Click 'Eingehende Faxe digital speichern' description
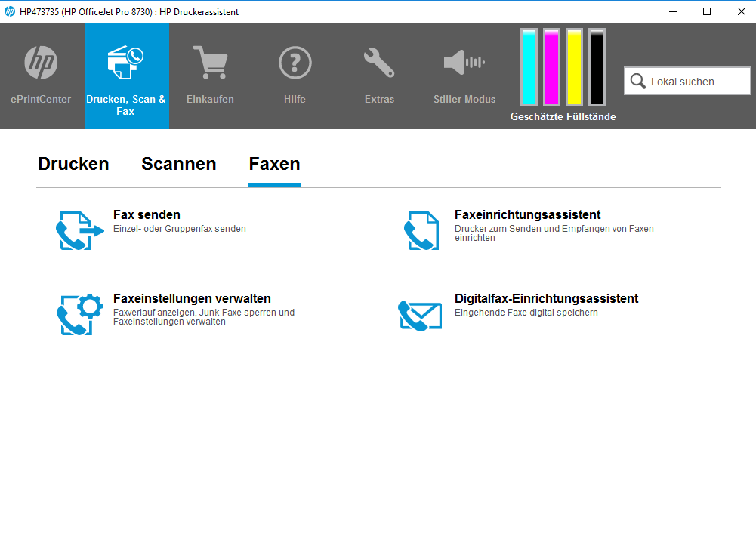 (526, 313)
